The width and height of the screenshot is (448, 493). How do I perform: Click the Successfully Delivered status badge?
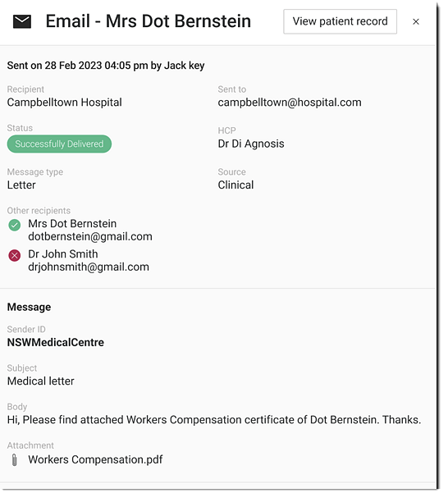59,144
